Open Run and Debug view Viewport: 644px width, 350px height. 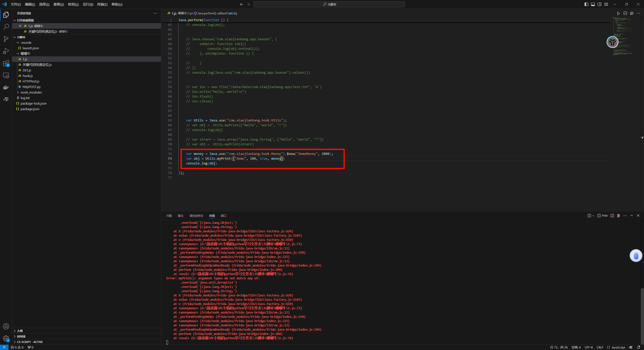[6, 51]
